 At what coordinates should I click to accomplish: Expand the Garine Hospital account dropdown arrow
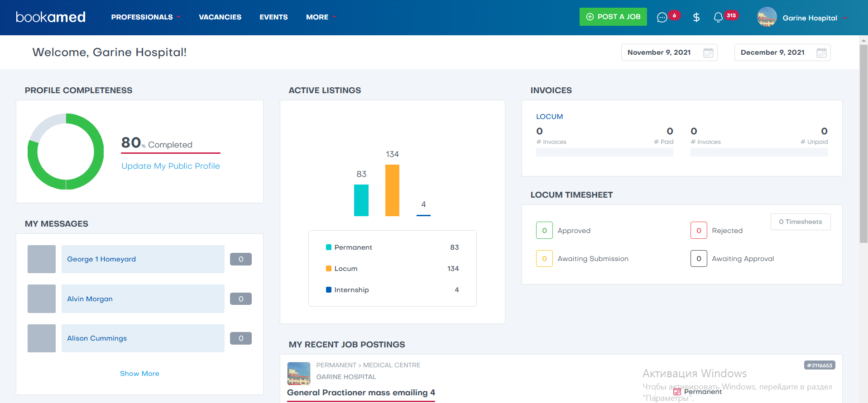(x=845, y=18)
